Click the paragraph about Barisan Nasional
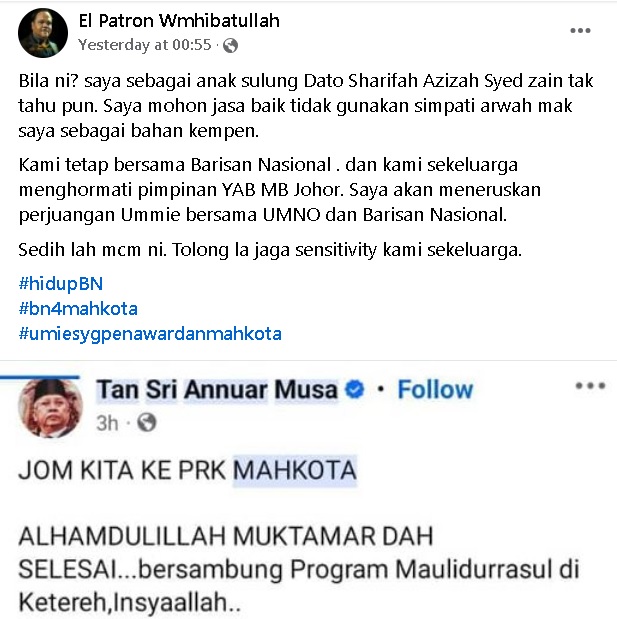The height and width of the screenshot is (619, 617). coord(280,190)
